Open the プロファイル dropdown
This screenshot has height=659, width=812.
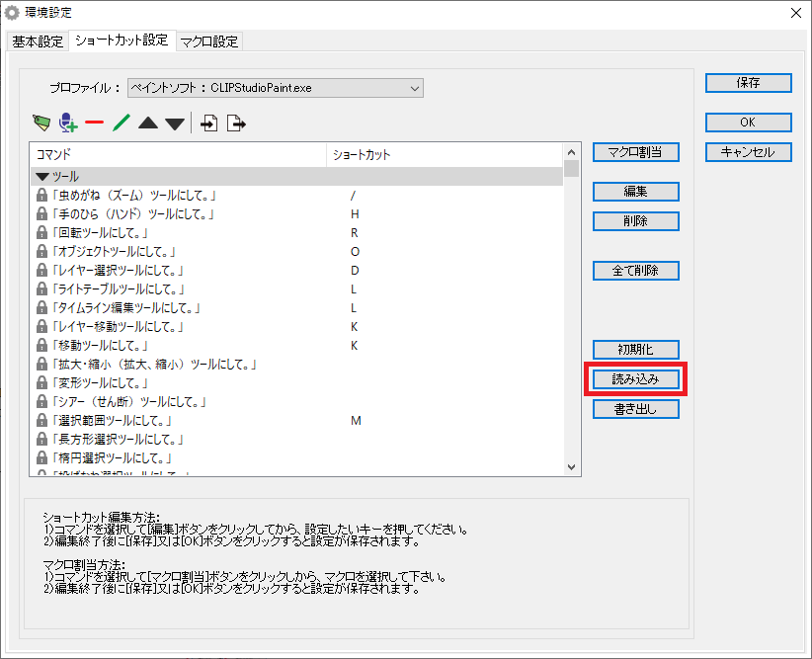276,88
